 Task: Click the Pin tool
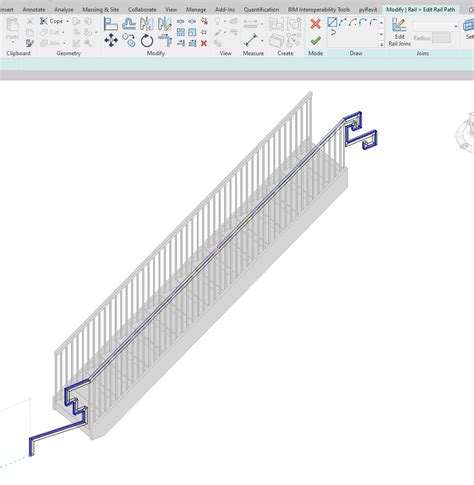pyautogui.click(x=204, y=32)
